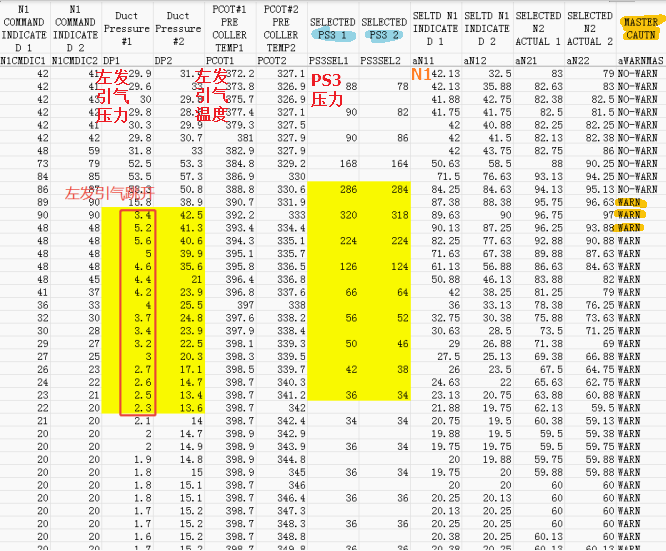Select the PCOT#1 PRE COLLER TEMP1 header

(229, 28)
